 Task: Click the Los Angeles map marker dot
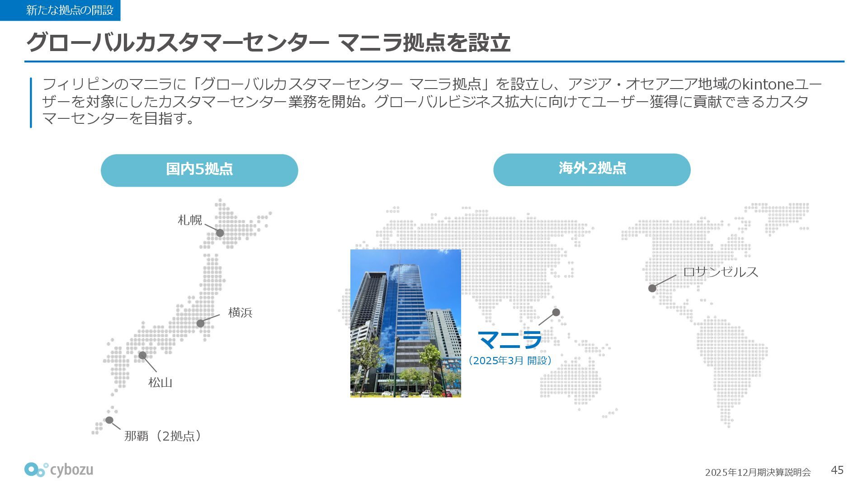tap(652, 288)
